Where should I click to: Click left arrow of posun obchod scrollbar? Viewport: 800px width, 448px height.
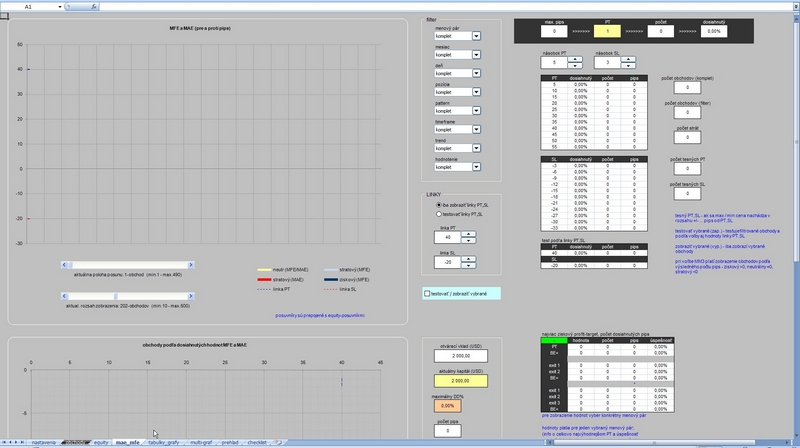[64, 265]
